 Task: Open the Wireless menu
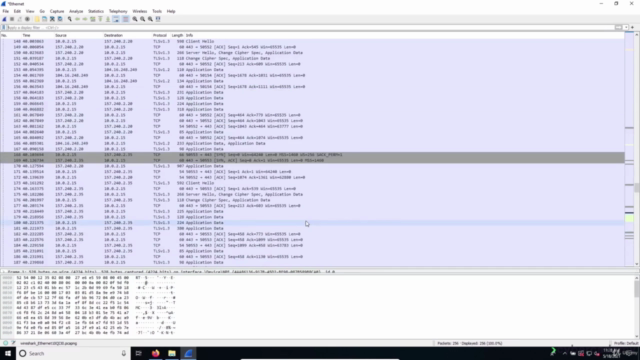click(140, 11)
